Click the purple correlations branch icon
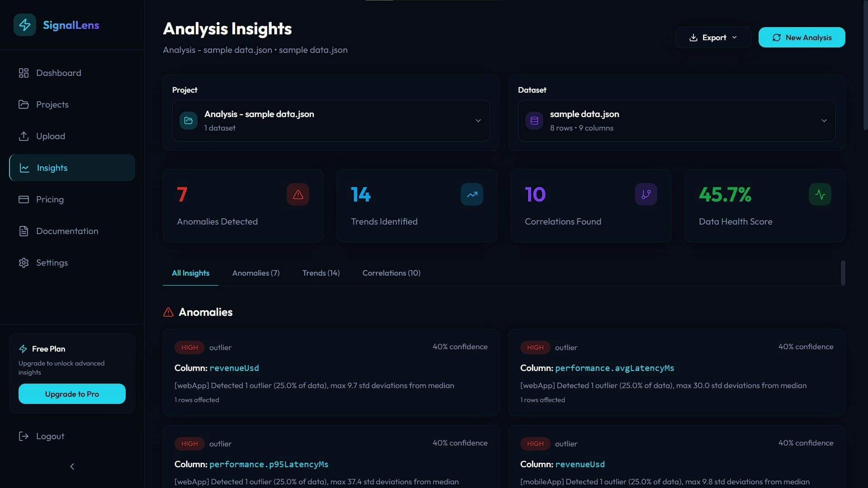Image resolution: width=868 pixels, height=488 pixels. pos(646,194)
